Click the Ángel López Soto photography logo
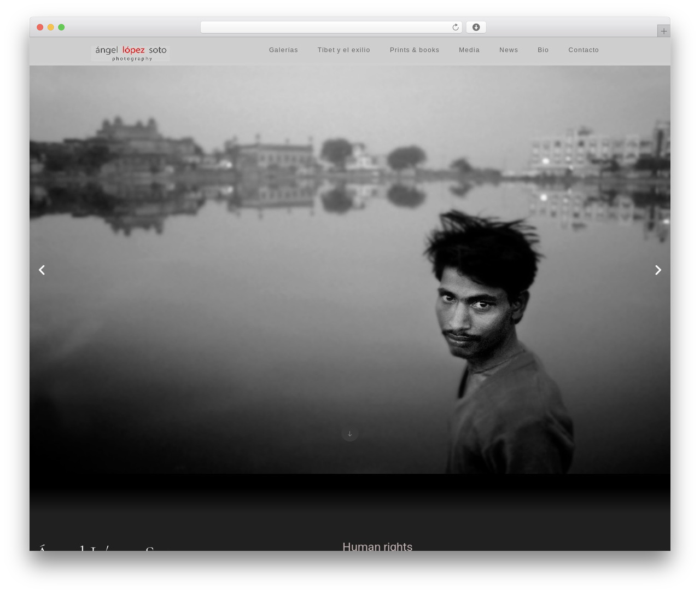 tap(131, 53)
